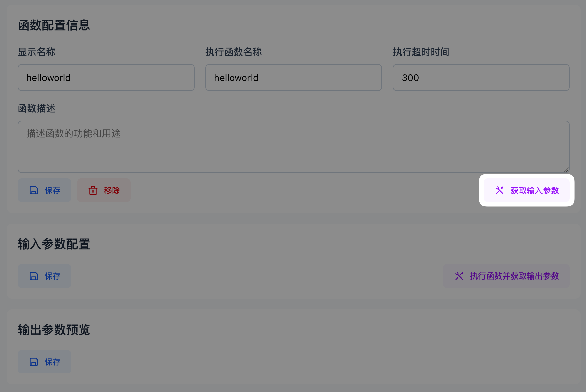Image resolution: width=586 pixels, height=392 pixels.
Task: Click the 描述函数的功能和用途 placeholder text
Action: pos(74,134)
